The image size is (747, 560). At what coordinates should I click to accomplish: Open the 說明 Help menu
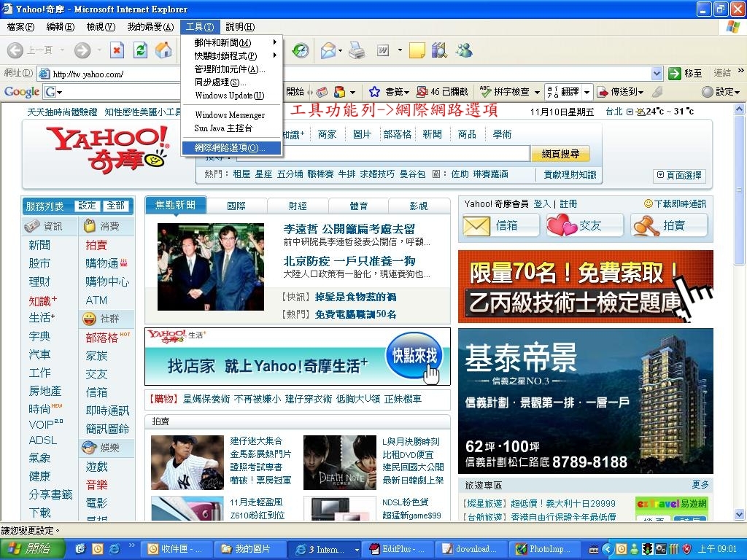pyautogui.click(x=240, y=27)
